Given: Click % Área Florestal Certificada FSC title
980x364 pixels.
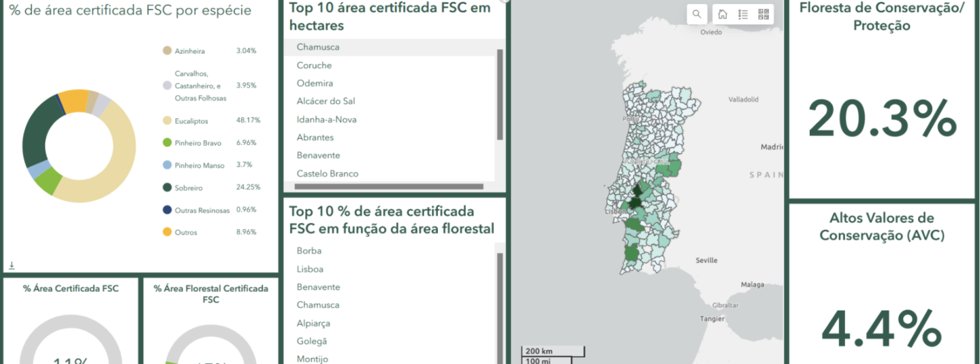Looking at the screenshot, I should 211,294.
